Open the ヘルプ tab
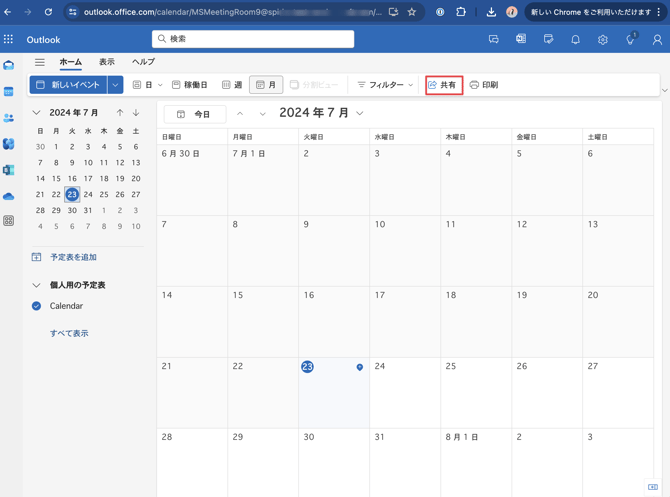 tap(143, 62)
